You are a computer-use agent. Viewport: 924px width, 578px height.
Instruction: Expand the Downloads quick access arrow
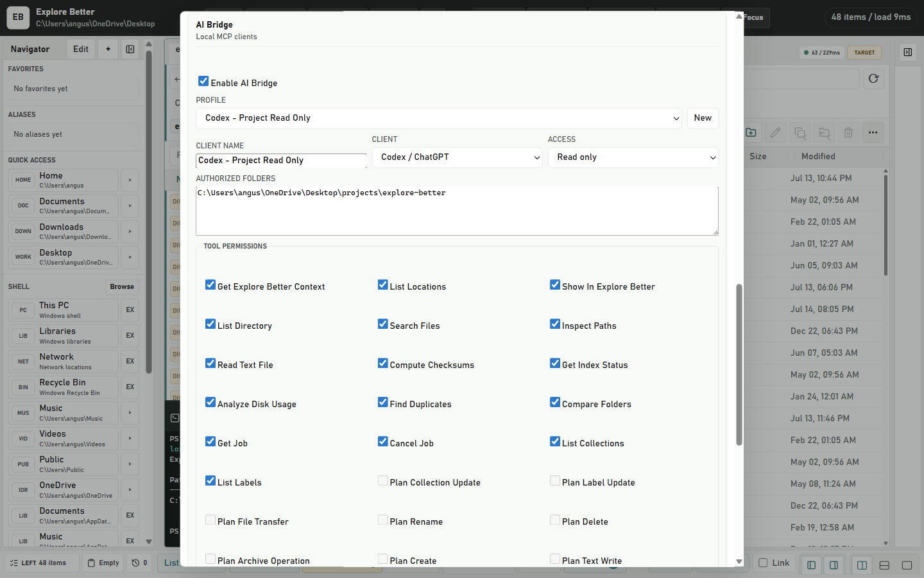pos(130,232)
